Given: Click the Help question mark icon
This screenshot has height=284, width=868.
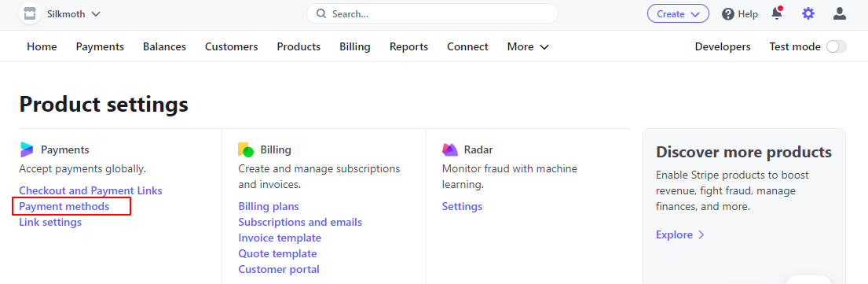Looking at the screenshot, I should coord(728,14).
